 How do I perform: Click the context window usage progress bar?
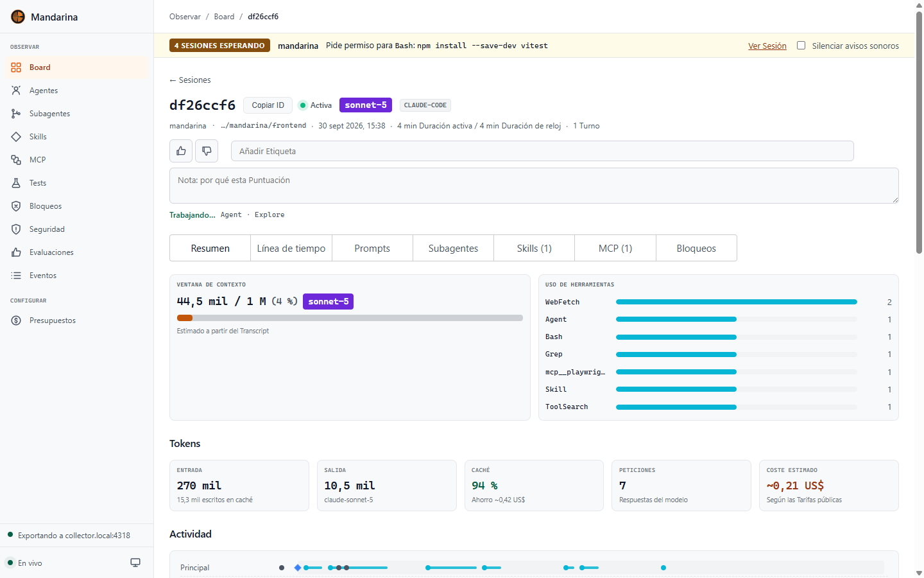[x=350, y=318]
